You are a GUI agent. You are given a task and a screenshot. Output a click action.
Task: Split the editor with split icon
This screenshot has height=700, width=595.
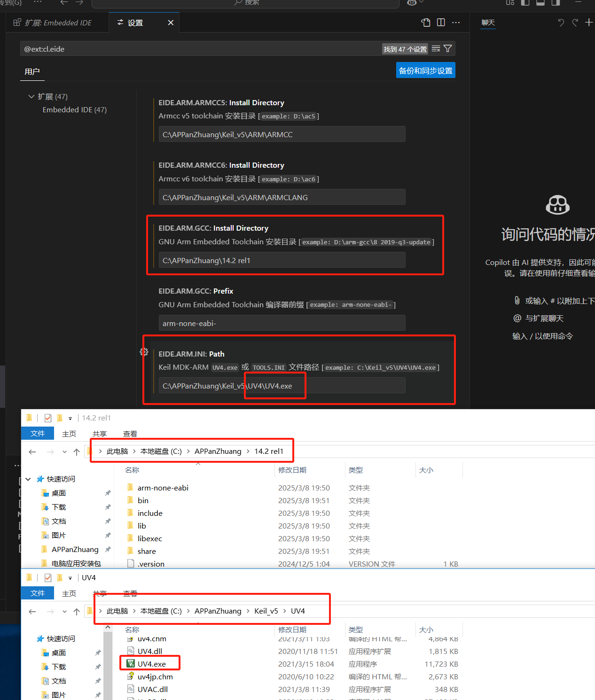(x=441, y=23)
